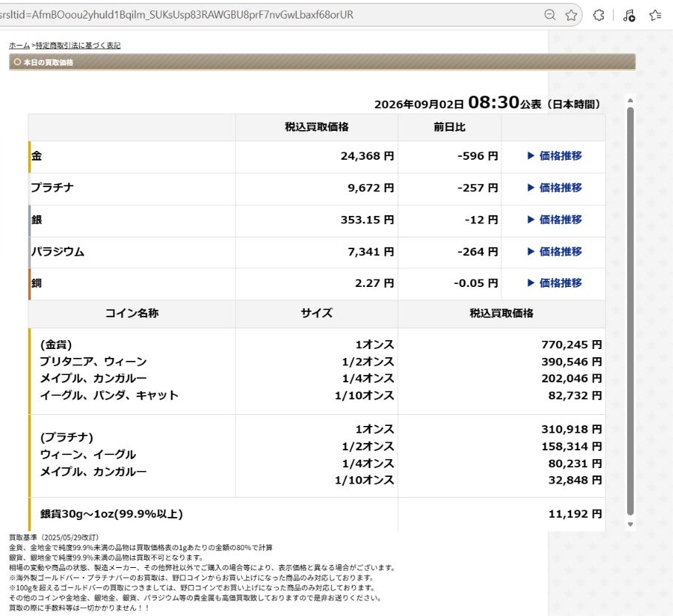Click platinum coin price 32,848 円
The image size is (673, 616).
click(x=575, y=480)
